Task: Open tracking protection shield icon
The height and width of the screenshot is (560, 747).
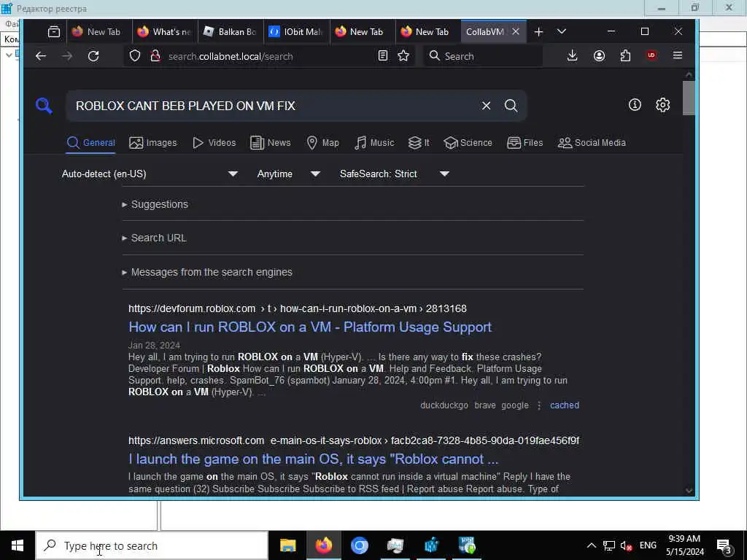Action: [x=135, y=56]
